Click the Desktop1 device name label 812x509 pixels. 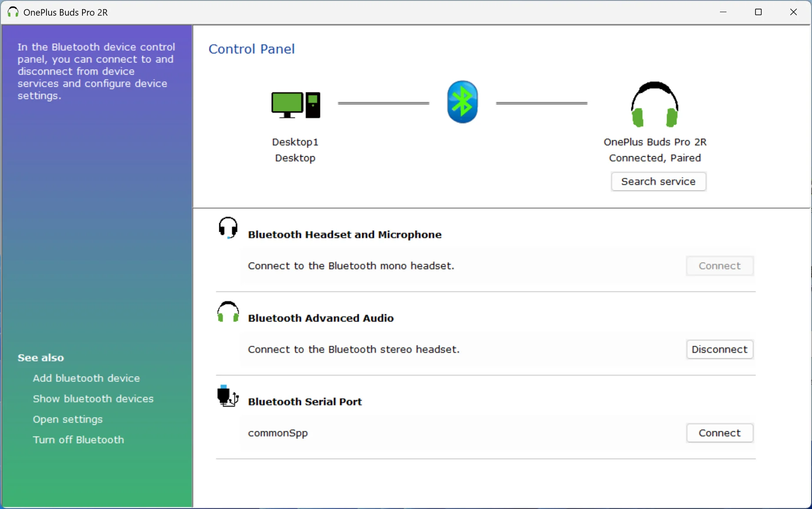(x=295, y=142)
